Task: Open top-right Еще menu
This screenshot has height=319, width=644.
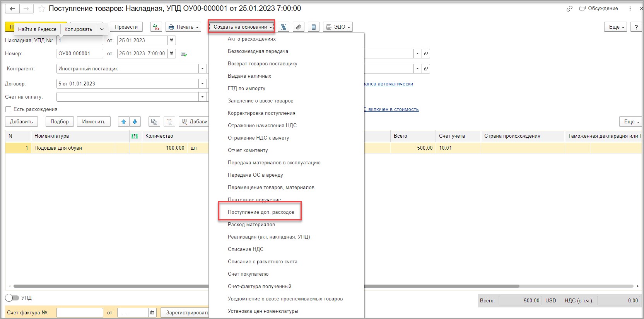Action: (x=615, y=27)
